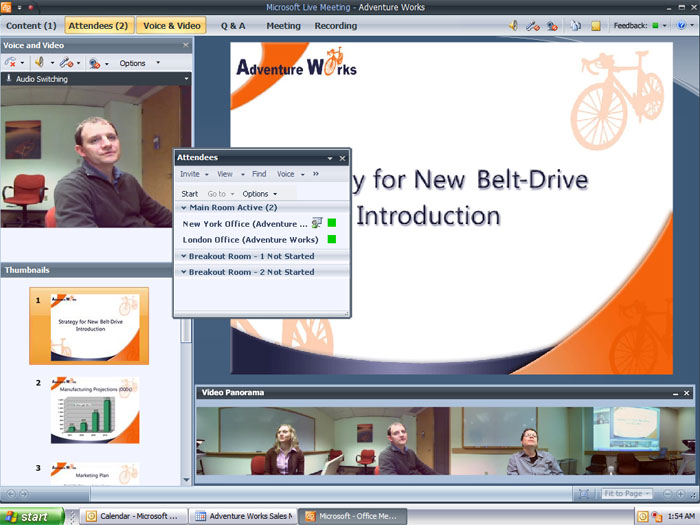The width and height of the screenshot is (700, 525).
Task: Open the View menu in the Attendees panel
Action: pyautogui.click(x=225, y=174)
